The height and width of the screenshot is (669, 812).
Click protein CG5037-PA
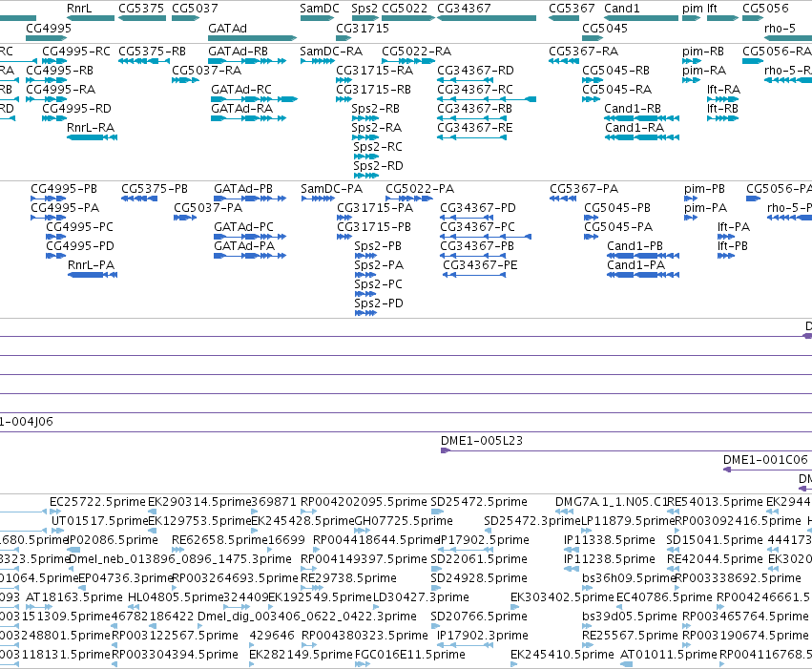click(x=208, y=208)
